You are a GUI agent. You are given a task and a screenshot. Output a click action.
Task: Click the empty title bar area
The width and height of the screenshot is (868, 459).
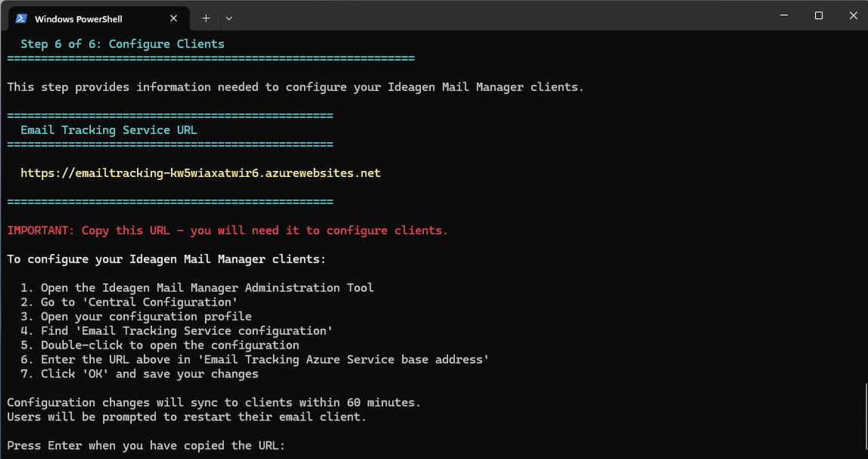click(x=498, y=15)
